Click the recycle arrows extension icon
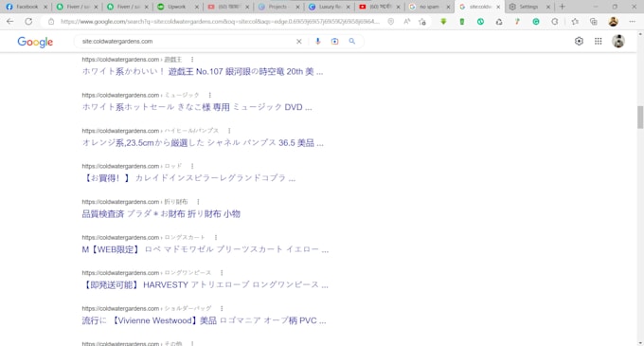This screenshot has width=644, height=346. click(x=498, y=22)
